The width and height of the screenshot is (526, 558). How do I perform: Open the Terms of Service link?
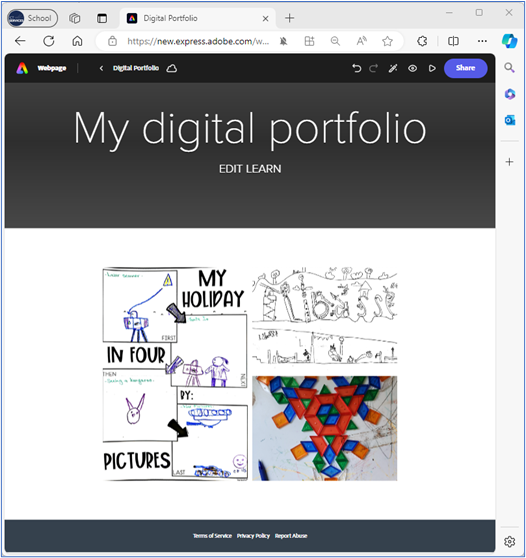click(212, 536)
